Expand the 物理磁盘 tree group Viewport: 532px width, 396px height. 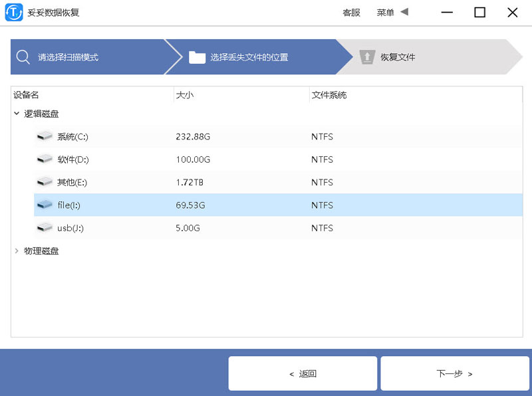point(16,251)
